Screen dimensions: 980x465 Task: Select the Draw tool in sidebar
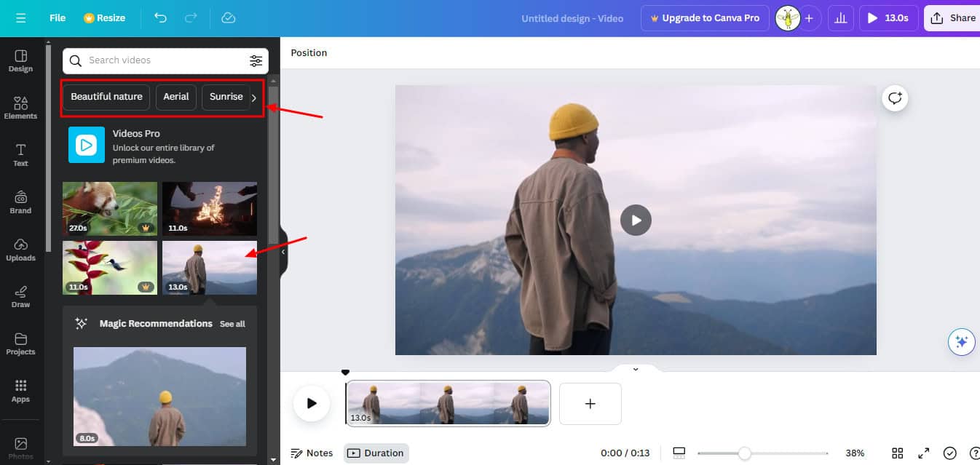click(21, 296)
